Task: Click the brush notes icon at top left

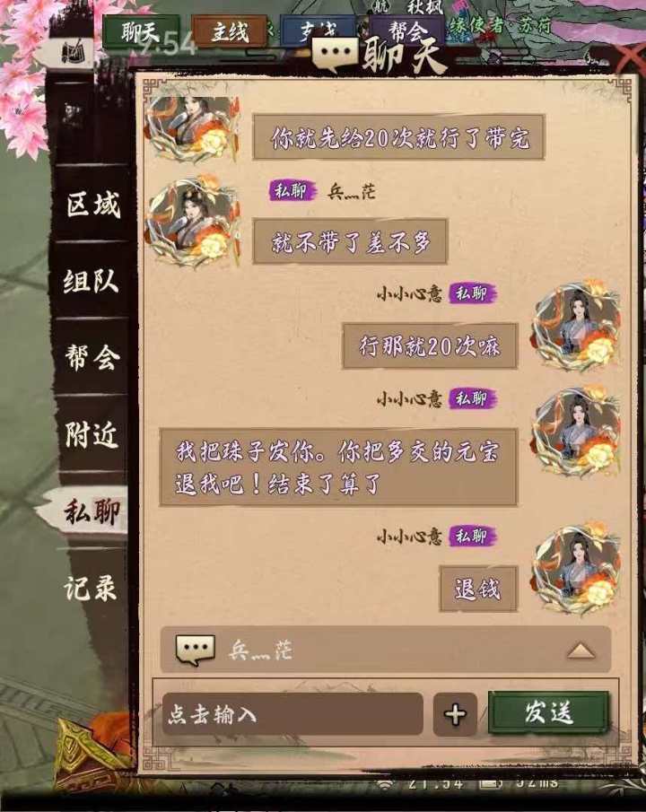Action: pos(74,52)
